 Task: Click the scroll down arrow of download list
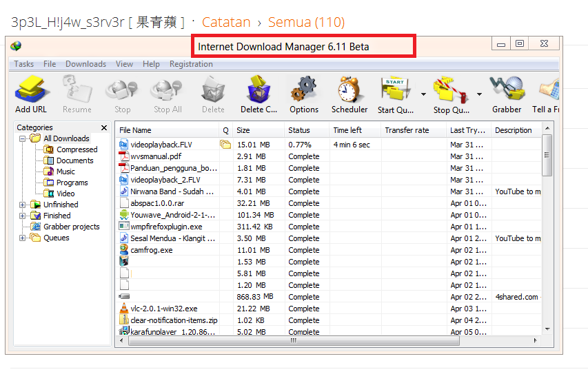click(547, 329)
